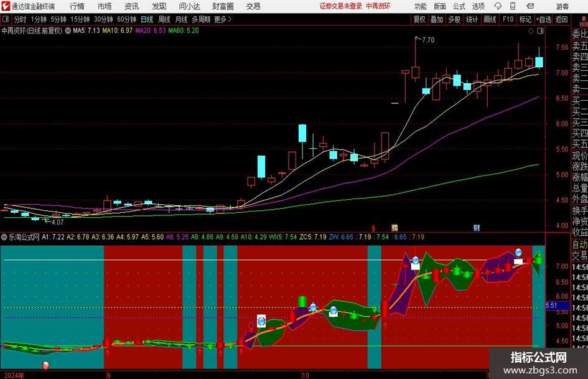588x379 pixels.
Task: Open the 市场 menu
Action: tap(105, 6)
